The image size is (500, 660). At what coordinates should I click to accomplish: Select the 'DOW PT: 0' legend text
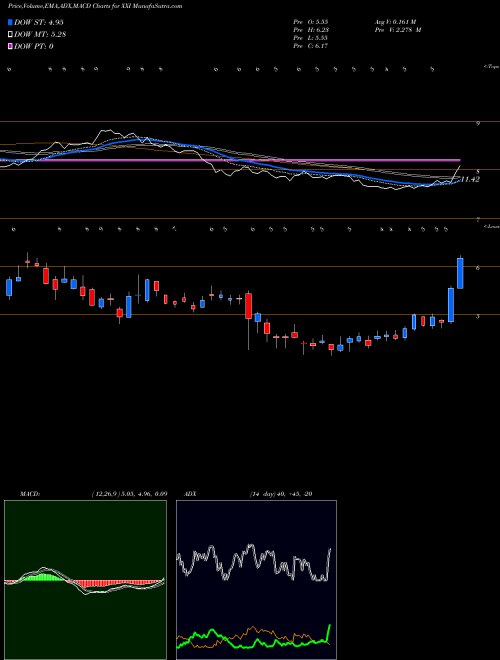[x=34, y=46]
